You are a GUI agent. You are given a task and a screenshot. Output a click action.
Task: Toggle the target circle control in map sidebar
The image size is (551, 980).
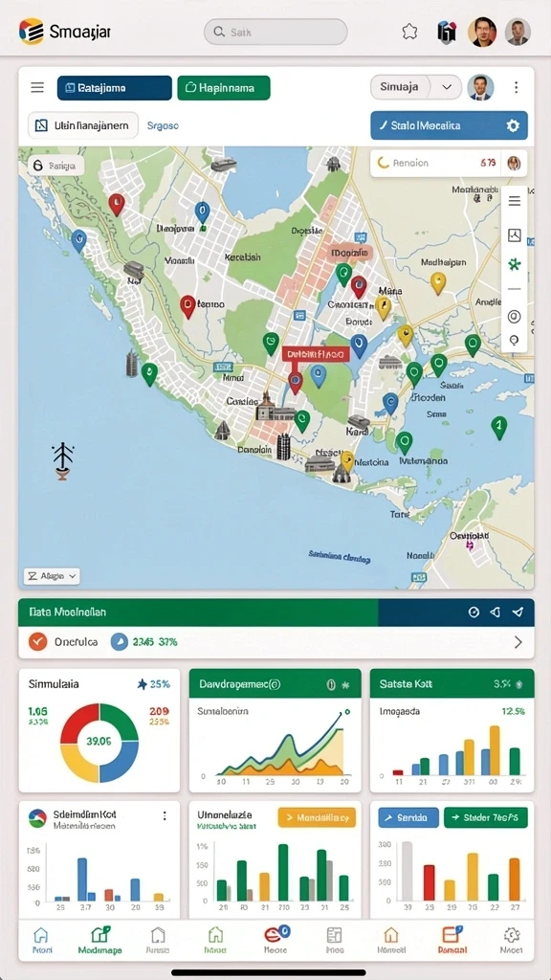(x=514, y=316)
